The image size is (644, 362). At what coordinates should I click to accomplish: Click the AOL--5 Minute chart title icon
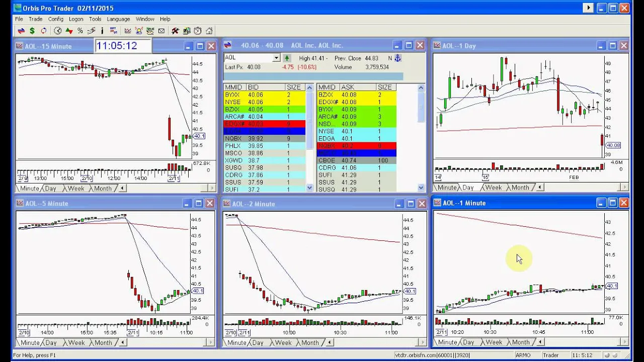pos(20,203)
